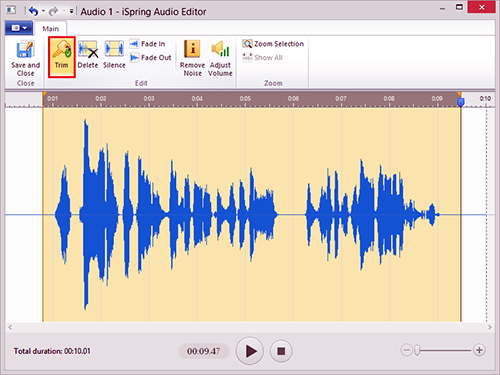Click the blue playhead marker on the timeline
This screenshot has width=500, height=375.
coord(461,102)
